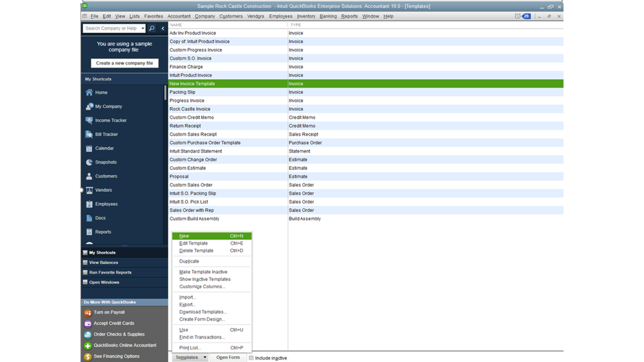Collapse the left icon bar arrow
The height and width of the screenshot is (362, 644).
point(162,28)
